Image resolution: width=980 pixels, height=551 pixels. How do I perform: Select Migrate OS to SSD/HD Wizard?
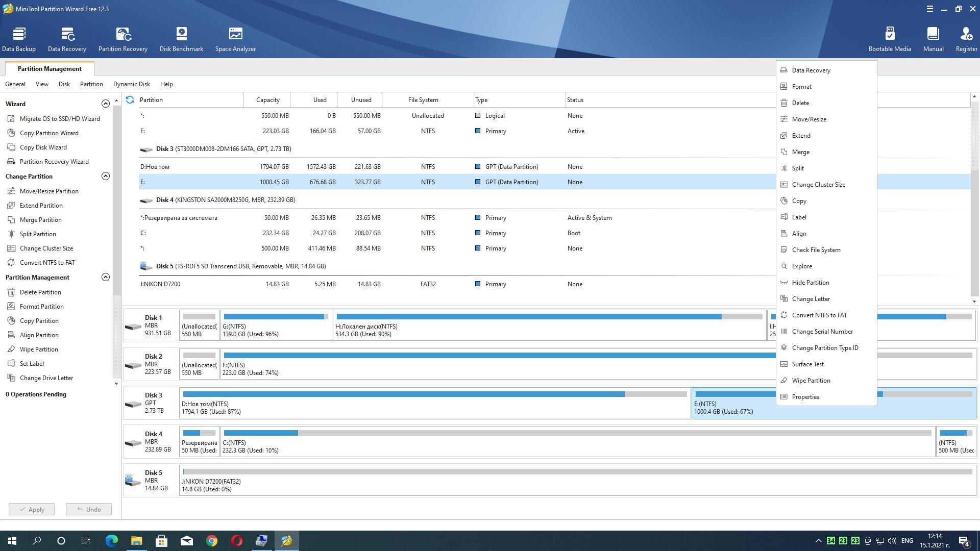click(60, 119)
